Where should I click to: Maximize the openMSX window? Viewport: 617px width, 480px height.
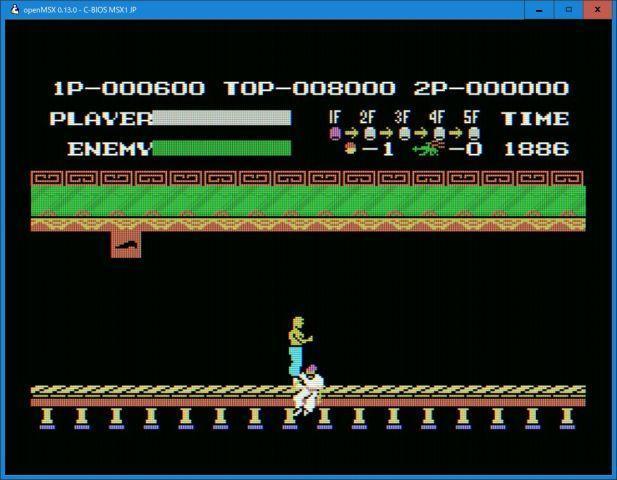[x=569, y=9]
